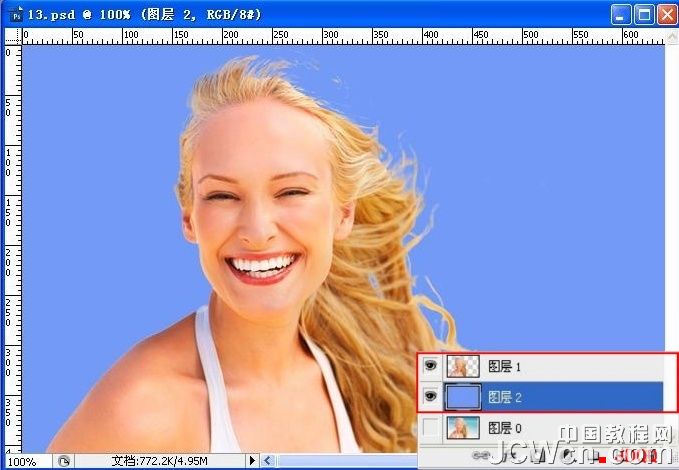Click the 图层 0 layer thumbnail
The height and width of the screenshot is (470, 679).
(461, 428)
